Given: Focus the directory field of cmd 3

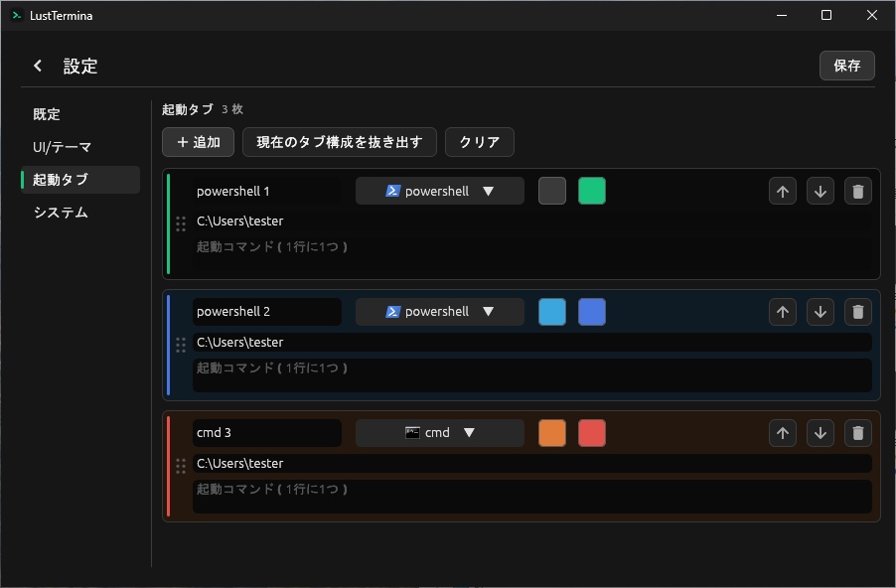Looking at the screenshot, I should click(x=532, y=464).
